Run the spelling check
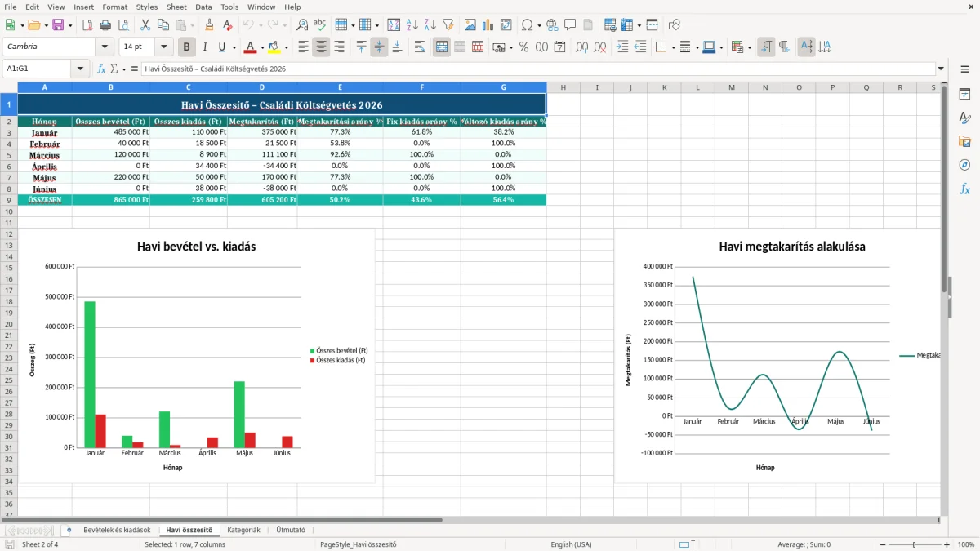980x551 pixels. point(320,25)
